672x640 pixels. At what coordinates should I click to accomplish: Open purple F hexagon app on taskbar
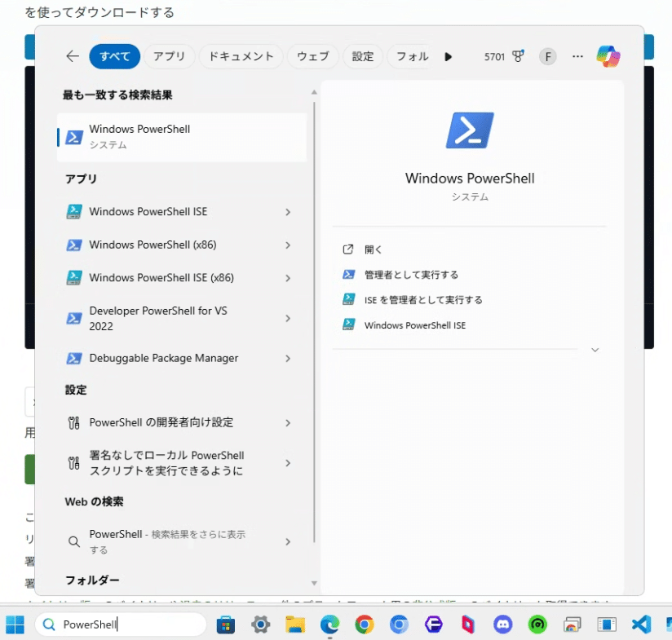click(x=434, y=625)
